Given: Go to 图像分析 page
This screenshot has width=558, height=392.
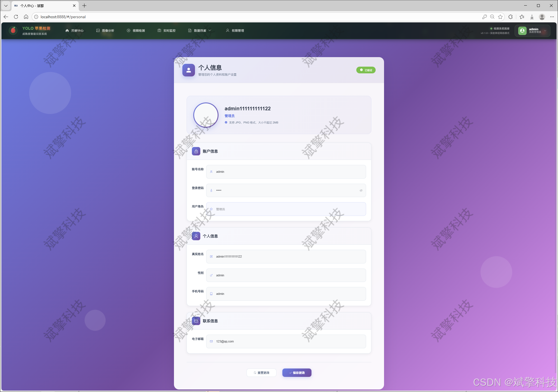Looking at the screenshot, I should [105, 31].
